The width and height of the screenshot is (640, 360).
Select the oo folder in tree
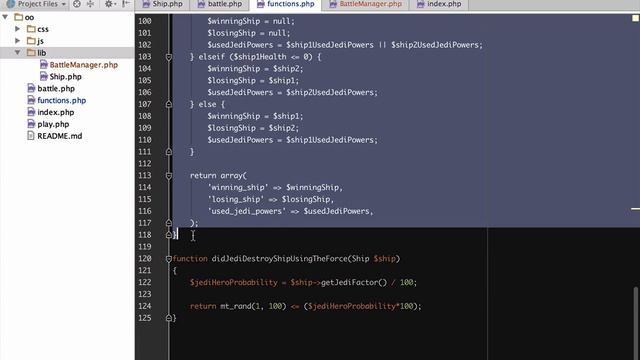click(x=29, y=17)
